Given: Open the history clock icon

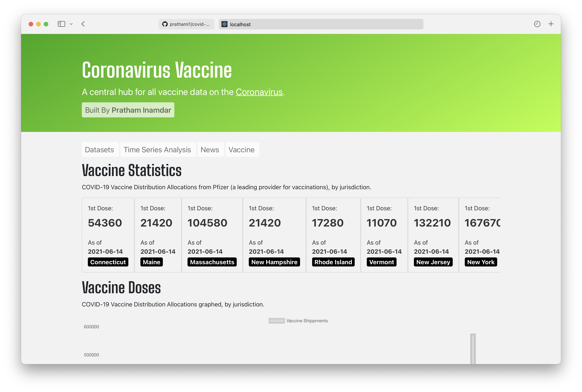Looking at the screenshot, I should click(x=537, y=24).
